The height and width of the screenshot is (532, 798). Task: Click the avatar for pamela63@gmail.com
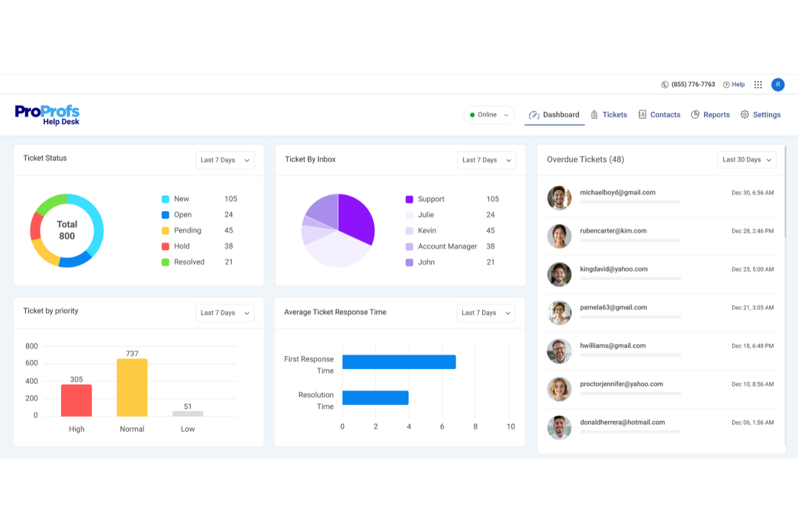(559, 313)
